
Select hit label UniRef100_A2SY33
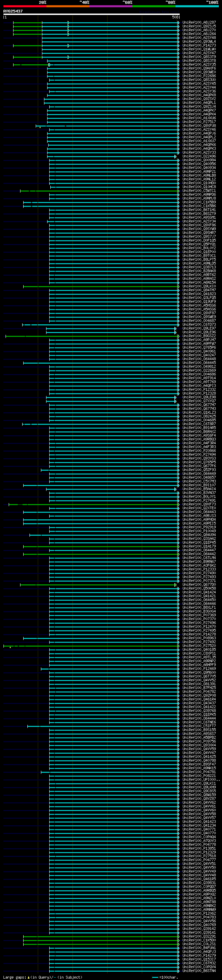pyautogui.click(x=199, y=153)
